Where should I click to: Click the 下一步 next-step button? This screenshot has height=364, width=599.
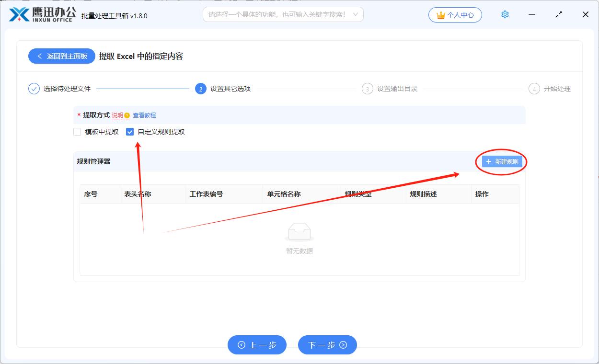(327, 345)
